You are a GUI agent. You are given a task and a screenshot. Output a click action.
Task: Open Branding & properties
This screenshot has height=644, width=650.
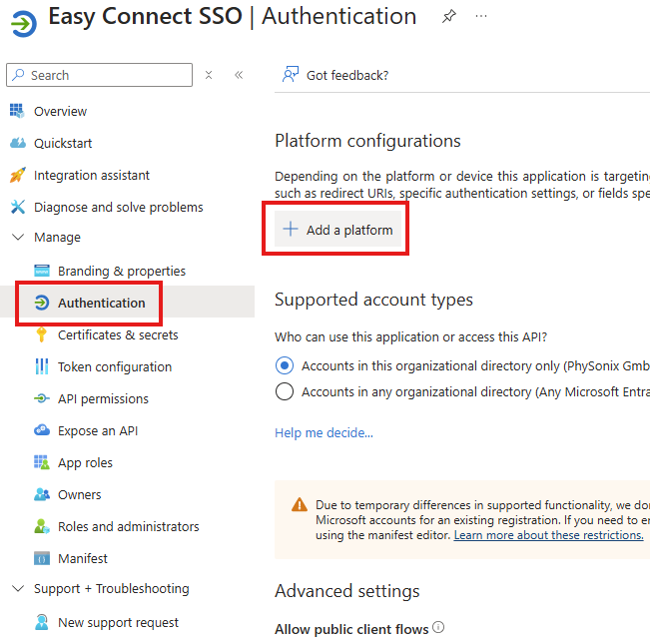point(122,271)
